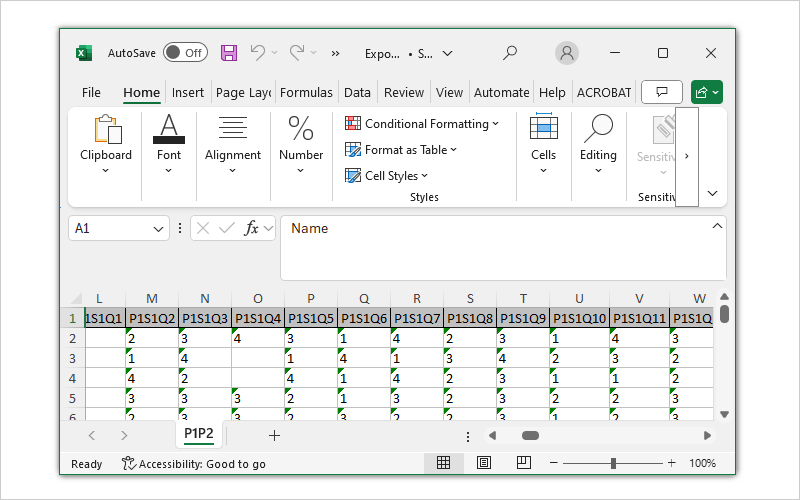The width and height of the screenshot is (800, 500).
Task: Show more Quick Access Toolbar commands
Action: 335,53
